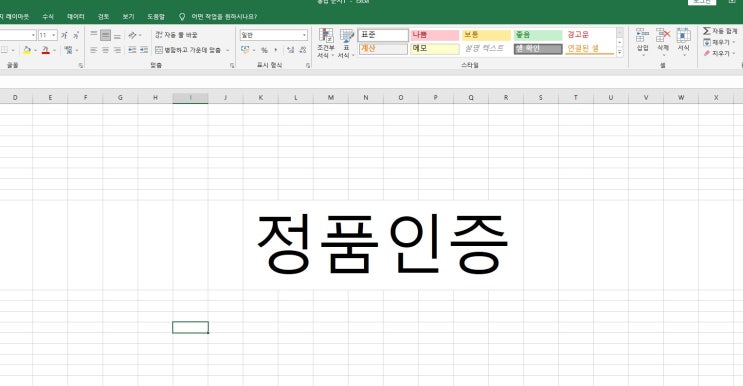
Task: Toggle Center horizontal alignment
Action: (x=105, y=50)
